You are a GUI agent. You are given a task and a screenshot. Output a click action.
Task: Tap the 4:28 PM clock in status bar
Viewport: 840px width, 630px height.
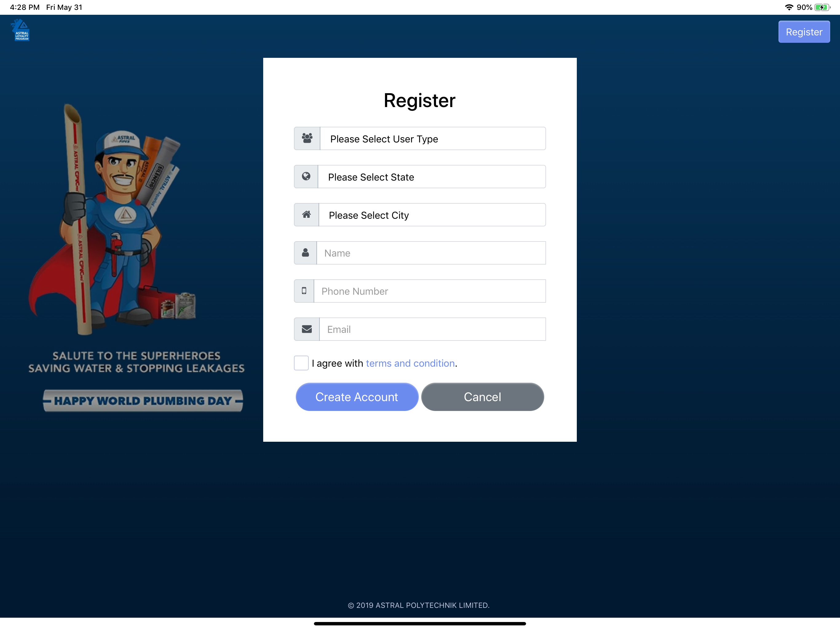pos(25,7)
